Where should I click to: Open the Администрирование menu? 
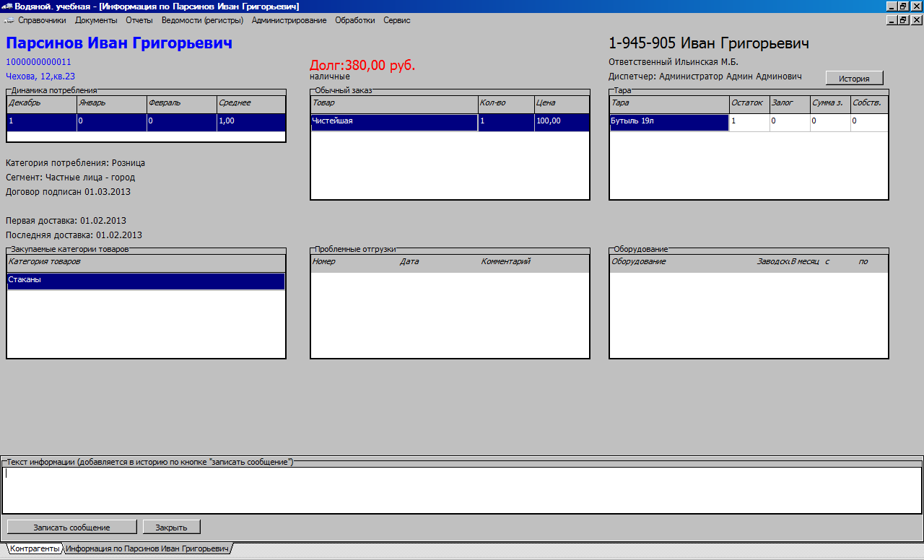coord(289,20)
